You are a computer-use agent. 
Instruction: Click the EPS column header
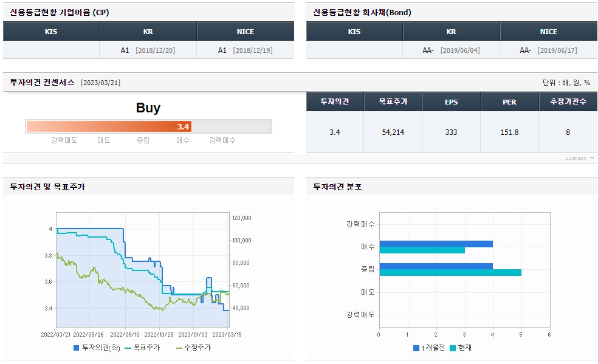(451, 101)
